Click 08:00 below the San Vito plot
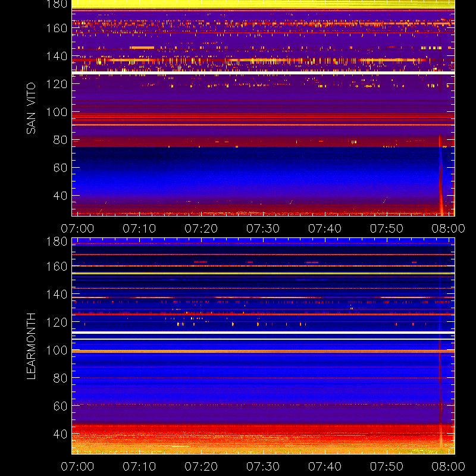Screen dimensions: 476x476 (449, 228)
